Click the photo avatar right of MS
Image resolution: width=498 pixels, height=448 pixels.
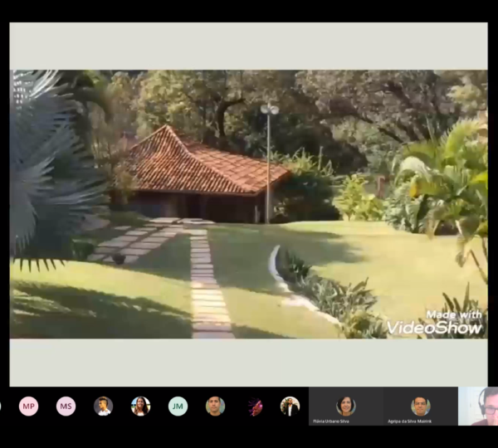point(103,406)
